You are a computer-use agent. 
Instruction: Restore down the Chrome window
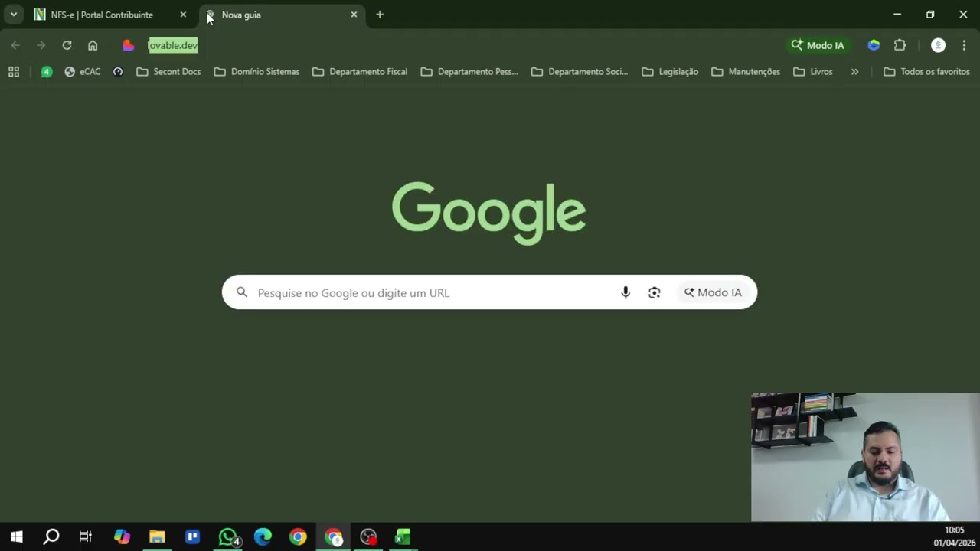930,15
